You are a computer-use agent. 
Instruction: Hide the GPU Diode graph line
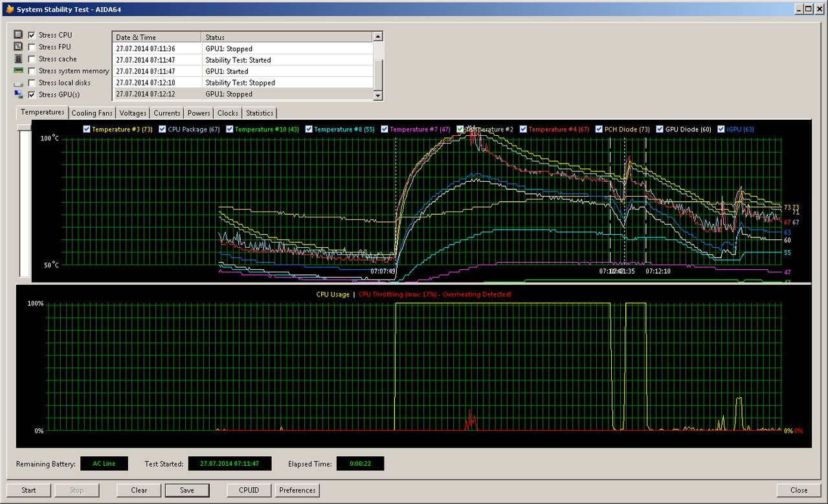[x=660, y=129]
